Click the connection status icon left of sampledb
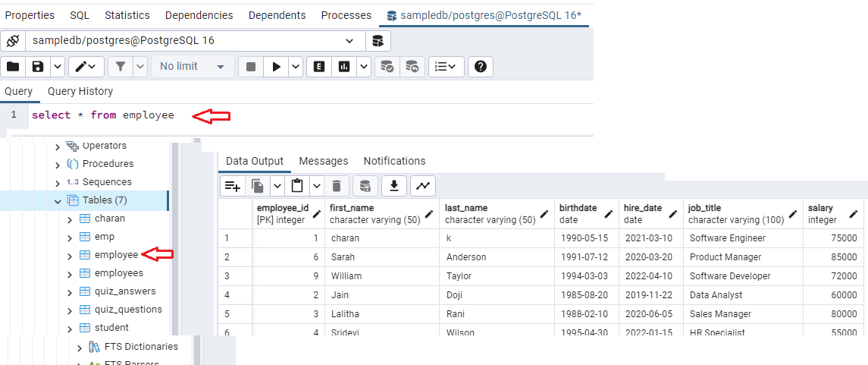This screenshot has height=365, width=868. (x=12, y=41)
